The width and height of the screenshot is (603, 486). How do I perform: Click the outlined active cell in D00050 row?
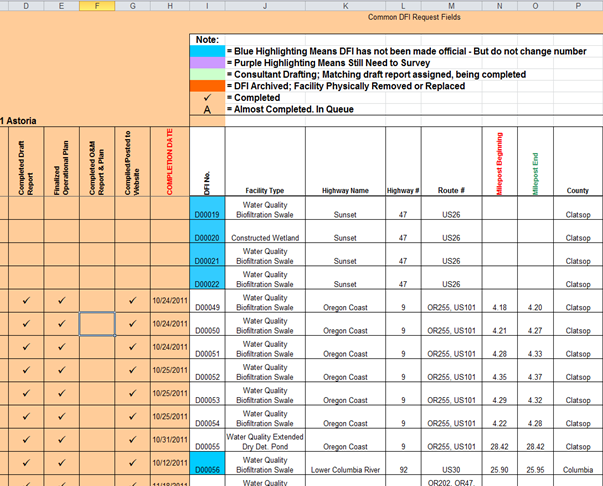97,324
